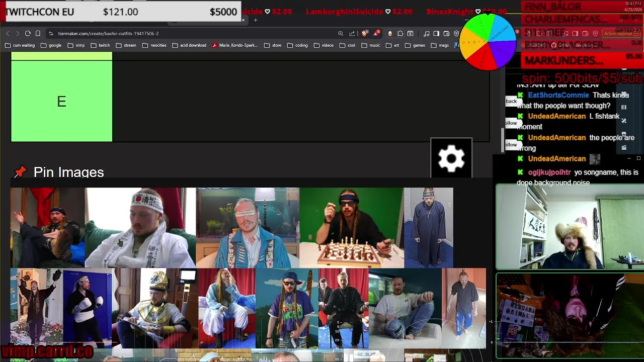The image size is (644, 362).
Task: Select the white t-shirt jeans couch image
Action: click(405, 308)
